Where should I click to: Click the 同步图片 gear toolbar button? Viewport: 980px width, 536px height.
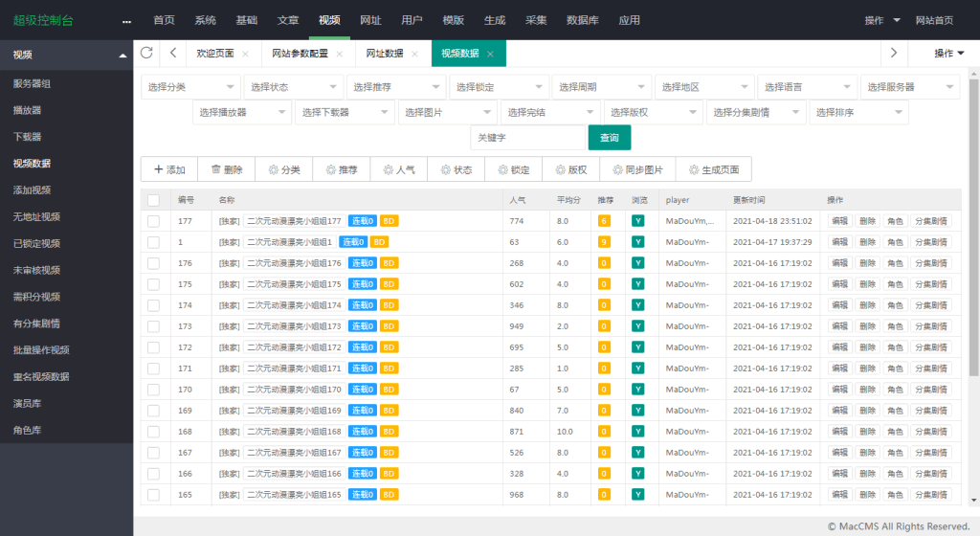point(636,169)
